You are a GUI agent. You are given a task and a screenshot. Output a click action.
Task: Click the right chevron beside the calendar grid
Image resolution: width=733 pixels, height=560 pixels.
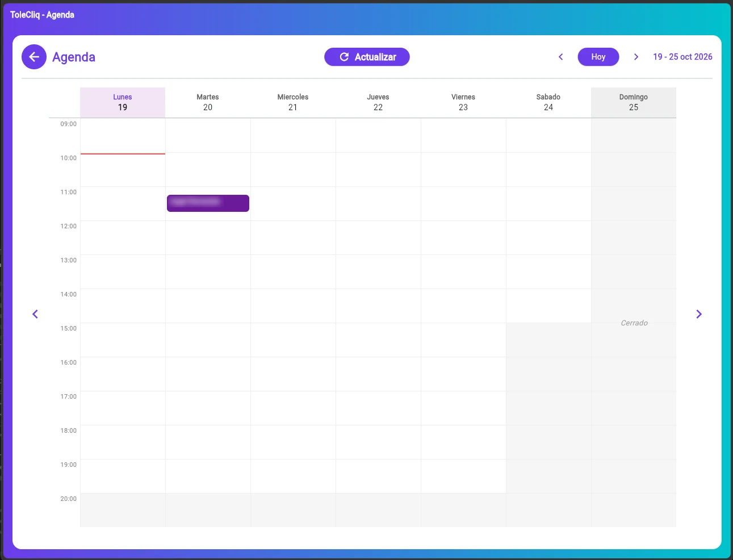pyautogui.click(x=699, y=314)
